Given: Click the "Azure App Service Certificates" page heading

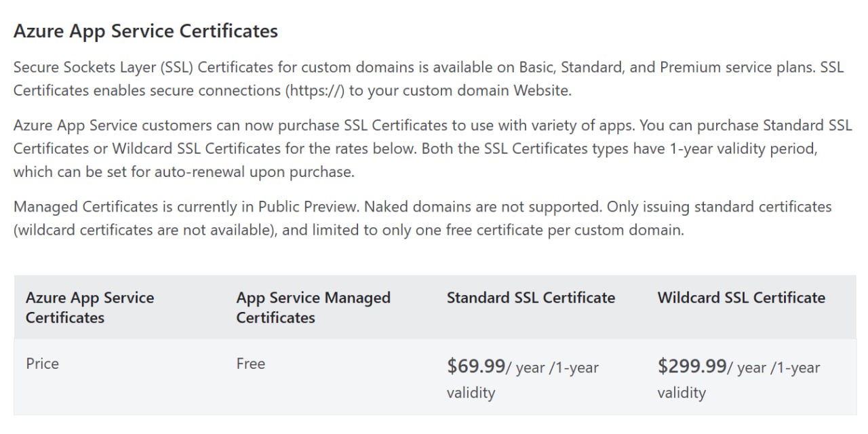Looking at the screenshot, I should (x=146, y=31).
